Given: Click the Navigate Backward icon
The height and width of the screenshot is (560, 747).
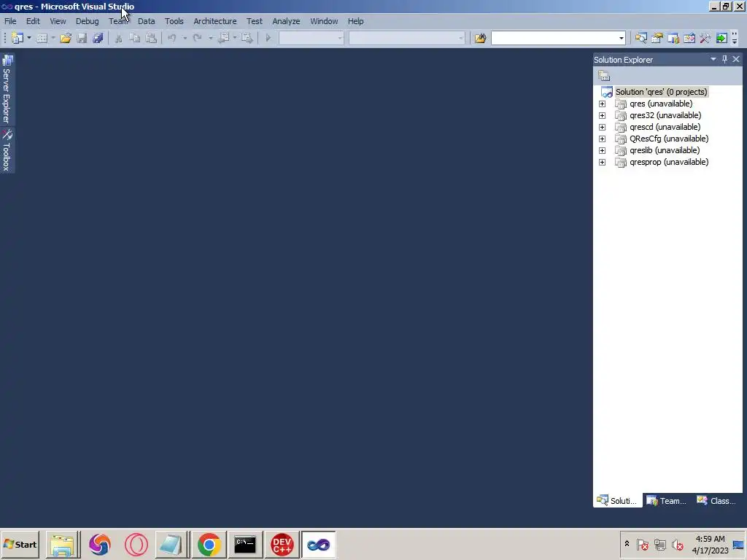Looking at the screenshot, I should point(223,38).
